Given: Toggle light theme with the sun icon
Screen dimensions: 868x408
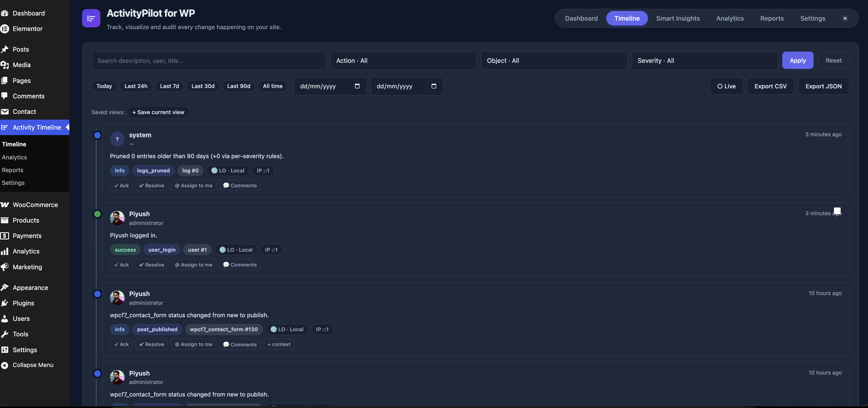Looking at the screenshot, I should tap(845, 18).
